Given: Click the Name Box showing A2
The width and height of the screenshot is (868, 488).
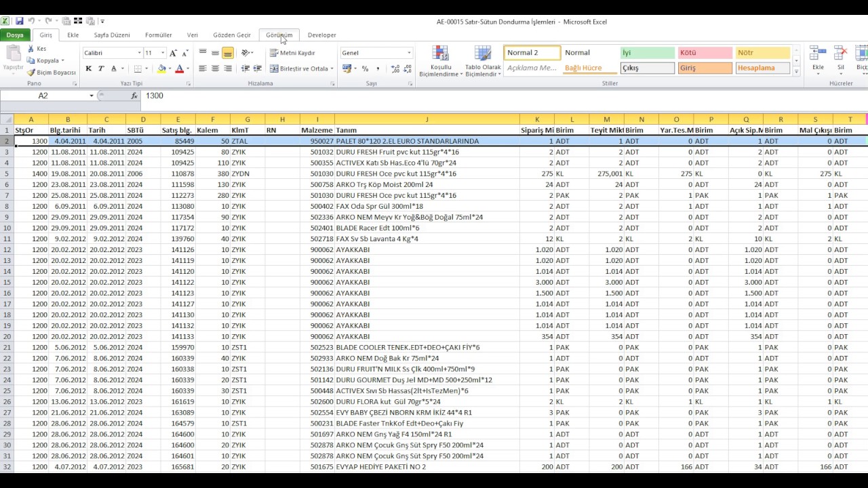Looking at the screenshot, I should [x=43, y=96].
